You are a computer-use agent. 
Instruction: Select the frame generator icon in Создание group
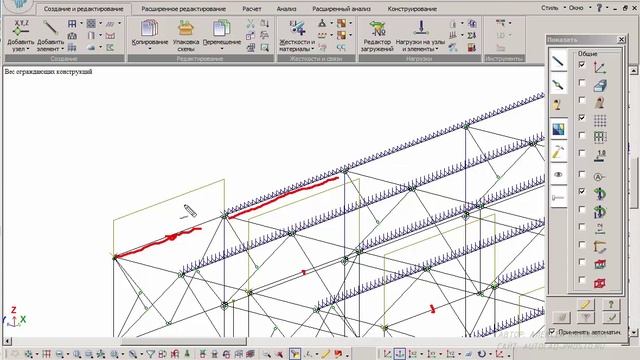[x=72, y=24]
